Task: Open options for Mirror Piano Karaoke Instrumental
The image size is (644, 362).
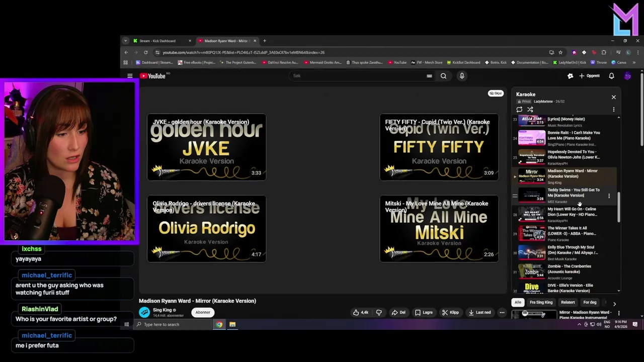Action: coord(618,313)
